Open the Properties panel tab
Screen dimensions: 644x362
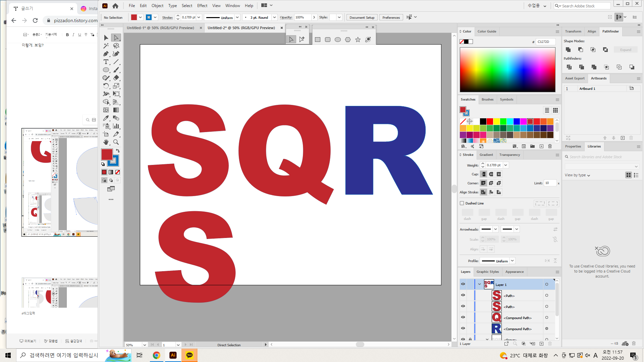click(x=573, y=146)
